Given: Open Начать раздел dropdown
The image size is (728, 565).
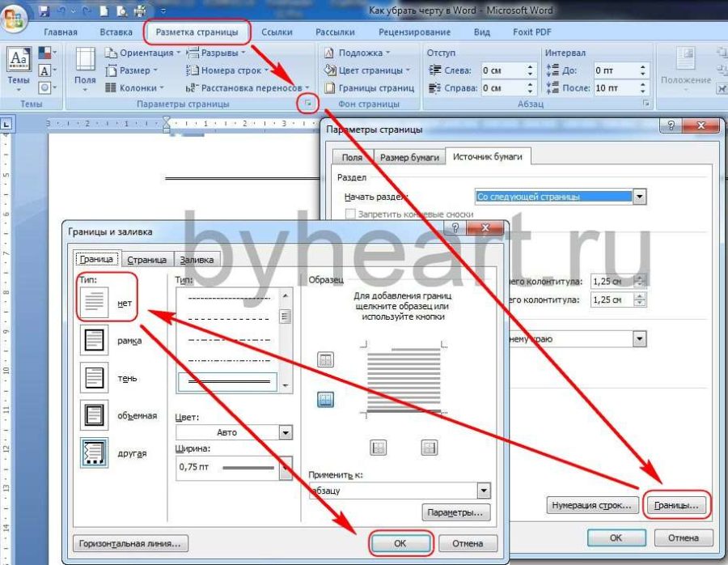Looking at the screenshot, I should [x=639, y=197].
